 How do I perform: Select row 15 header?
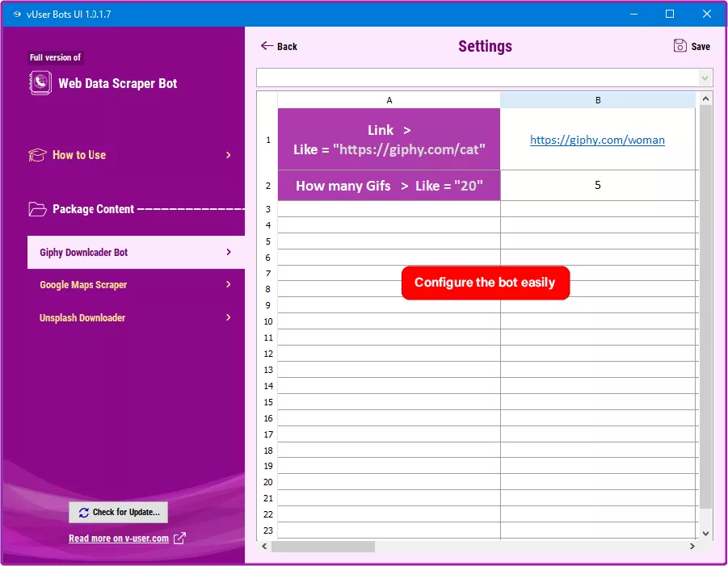coord(268,402)
